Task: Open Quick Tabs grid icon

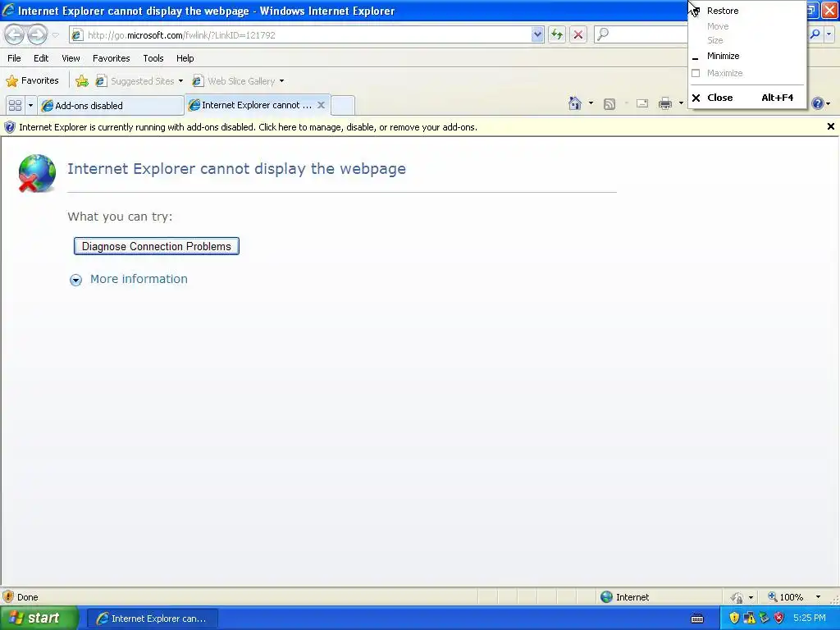Action: click(15, 106)
